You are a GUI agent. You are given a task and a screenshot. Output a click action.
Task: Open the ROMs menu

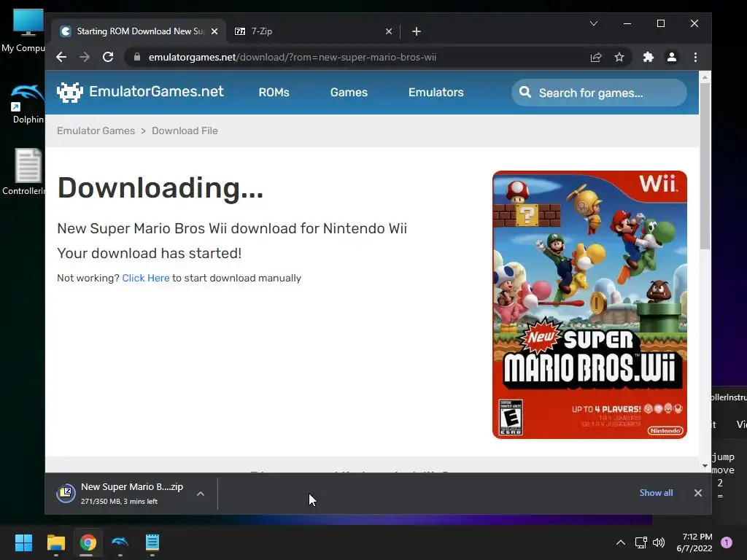point(274,93)
